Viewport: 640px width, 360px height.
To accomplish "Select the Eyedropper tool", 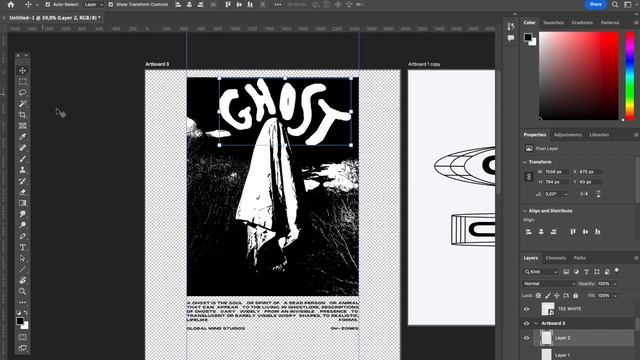I will (22, 137).
